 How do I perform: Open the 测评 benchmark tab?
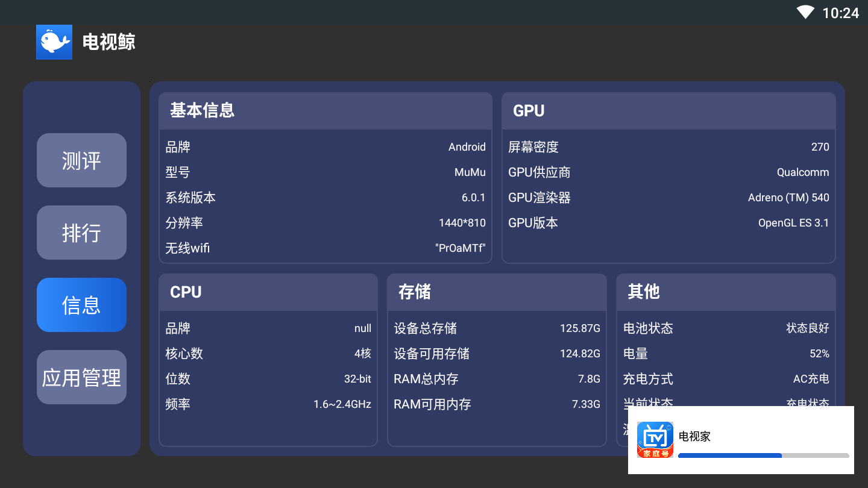coord(81,160)
